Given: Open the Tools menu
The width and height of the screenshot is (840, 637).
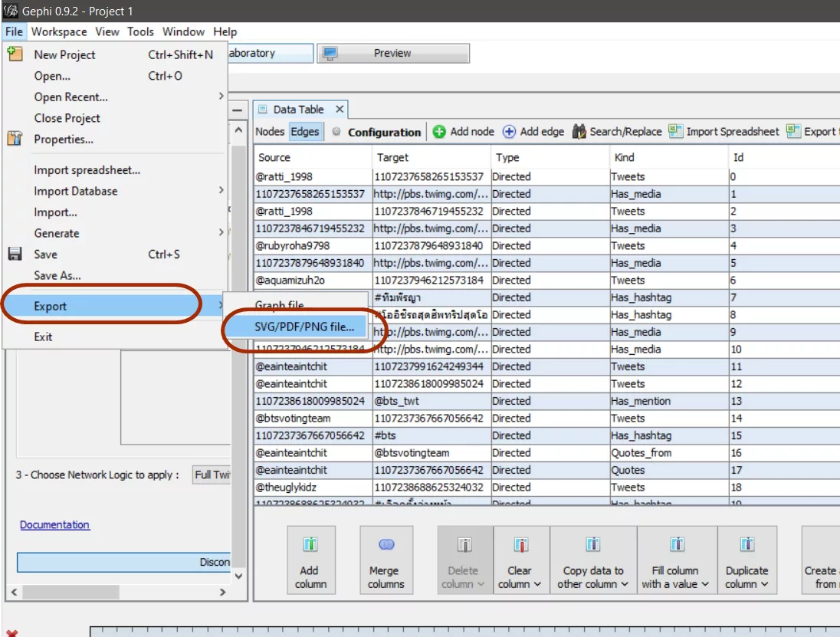Looking at the screenshot, I should tap(140, 31).
